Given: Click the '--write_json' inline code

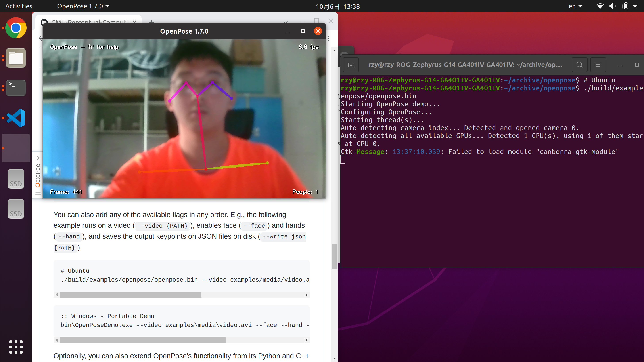Looking at the screenshot, I should point(284,236).
